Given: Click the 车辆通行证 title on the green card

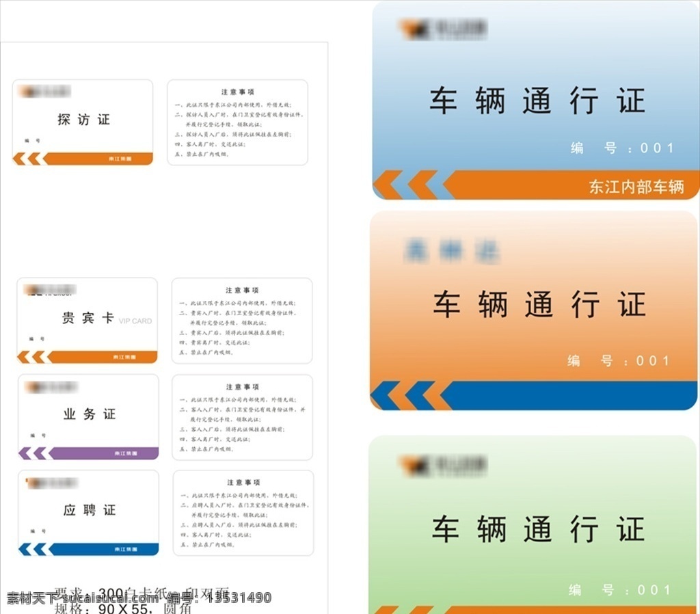Looking at the screenshot, I should (x=538, y=529).
